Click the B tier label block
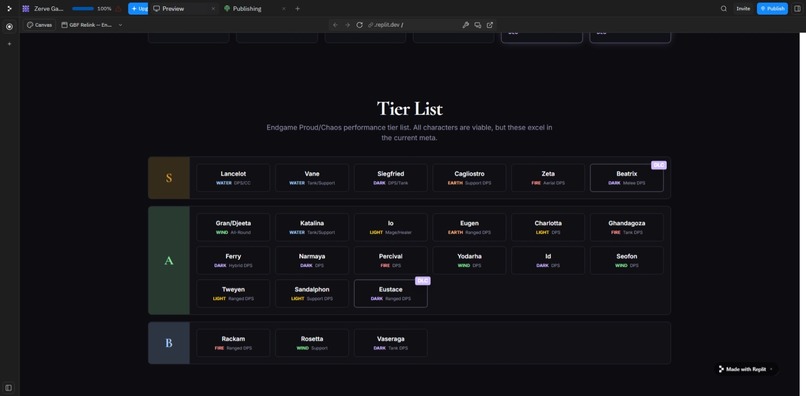 pos(169,343)
